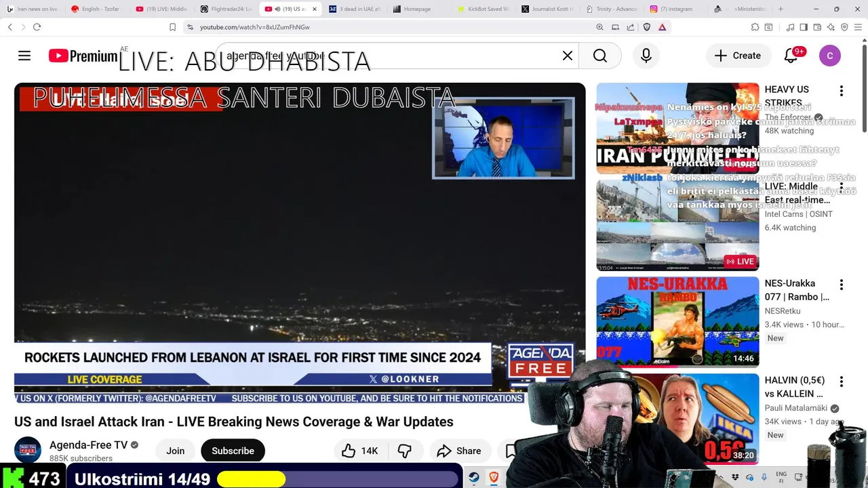Bookmark this page icon in address bar
This screenshot has width=868, height=488.
[x=172, y=27]
